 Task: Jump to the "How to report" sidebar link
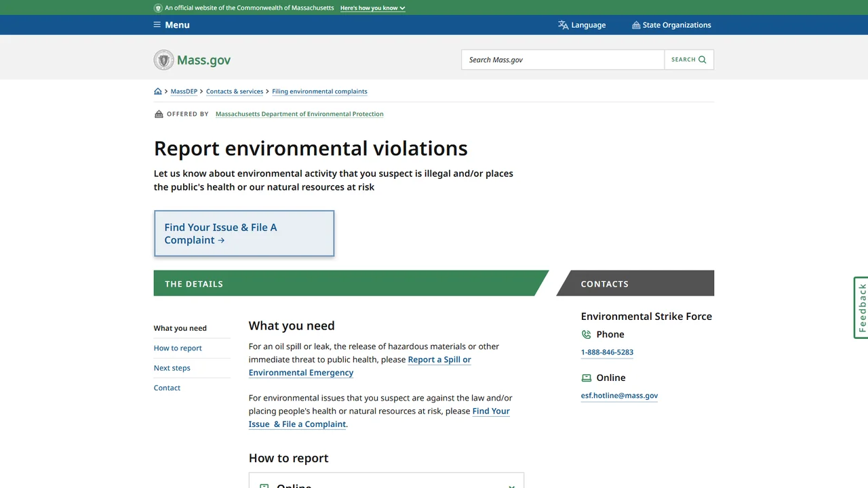[x=178, y=348]
